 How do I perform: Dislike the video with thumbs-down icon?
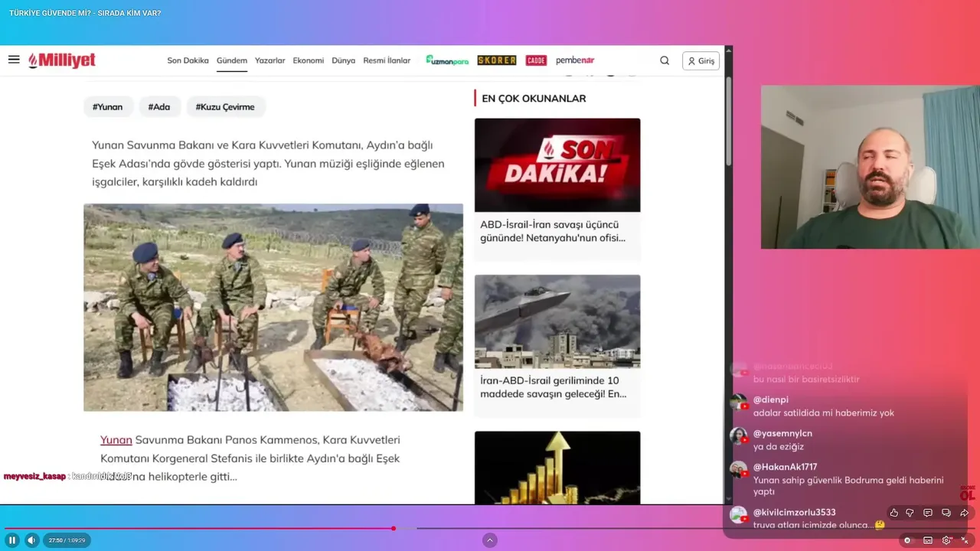click(x=910, y=513)
